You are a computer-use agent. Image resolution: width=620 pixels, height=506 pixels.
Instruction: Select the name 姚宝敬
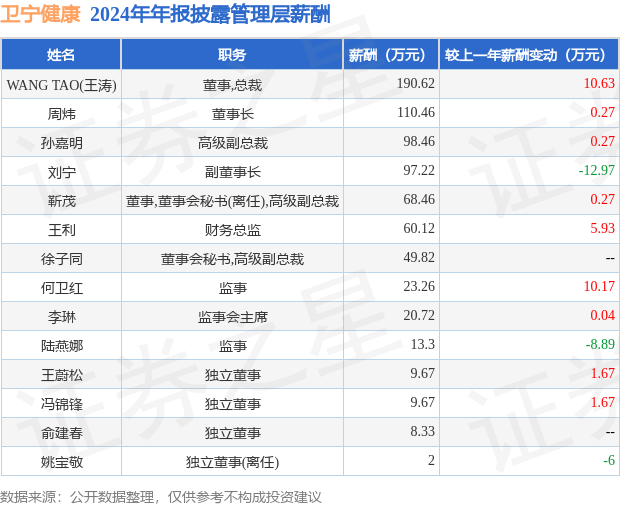[x=61, y=462]
